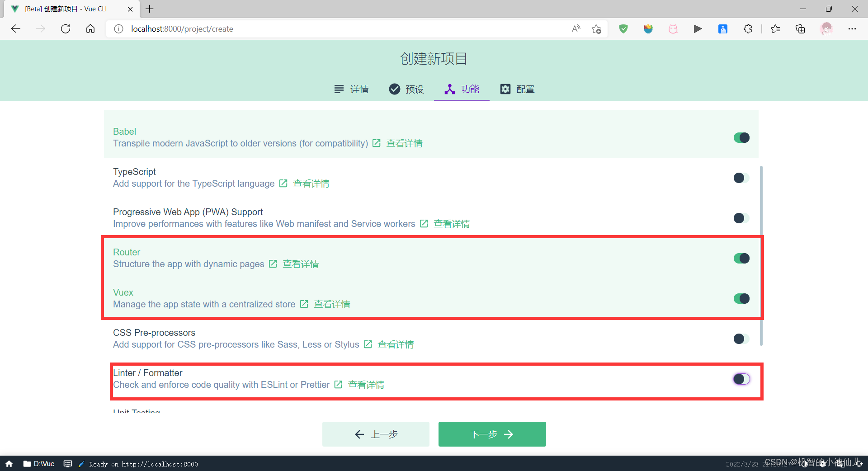Click external-link icon next to Babel description

click(x=376, y=143)
